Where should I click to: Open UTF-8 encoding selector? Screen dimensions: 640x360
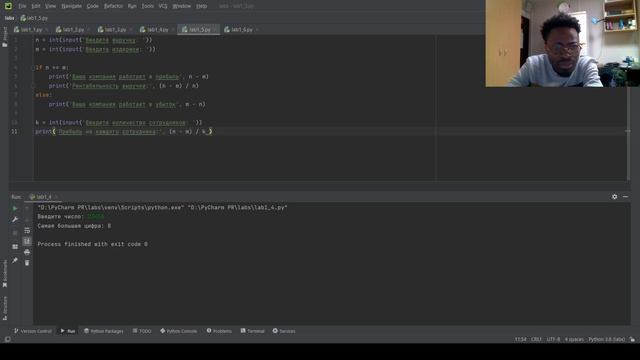553,339
